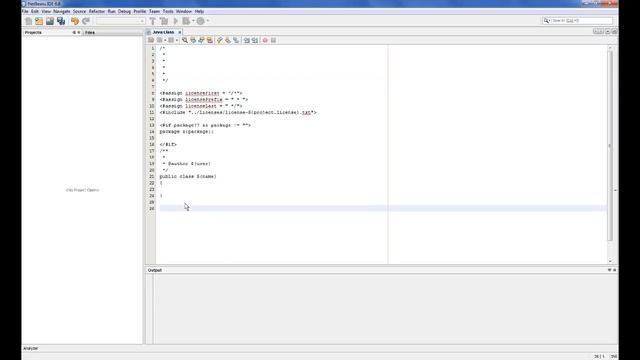This screenshot has height=360, width=640.
Task: Go to Previous Bookmark icon
Action: 219,40
